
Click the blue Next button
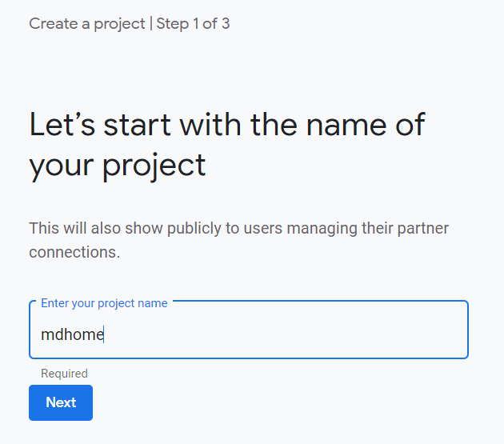click(61, 402)
